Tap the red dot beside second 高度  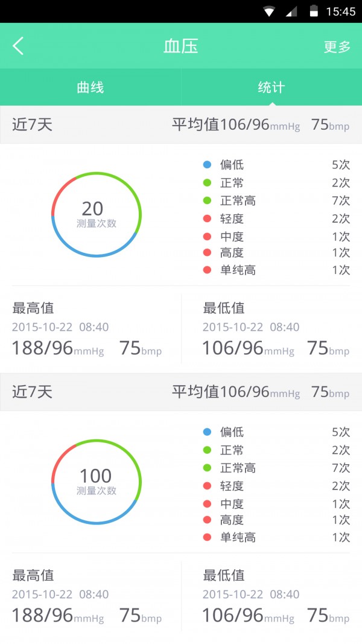pos(208,520)
